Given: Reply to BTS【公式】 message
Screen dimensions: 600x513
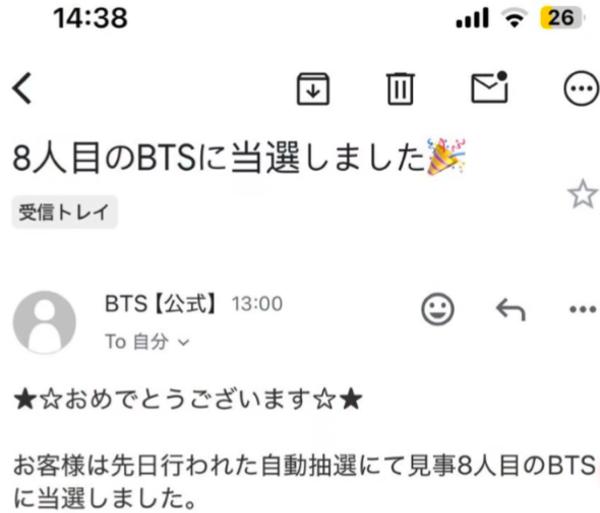Looking at the screenshot, I should point(511,309).
